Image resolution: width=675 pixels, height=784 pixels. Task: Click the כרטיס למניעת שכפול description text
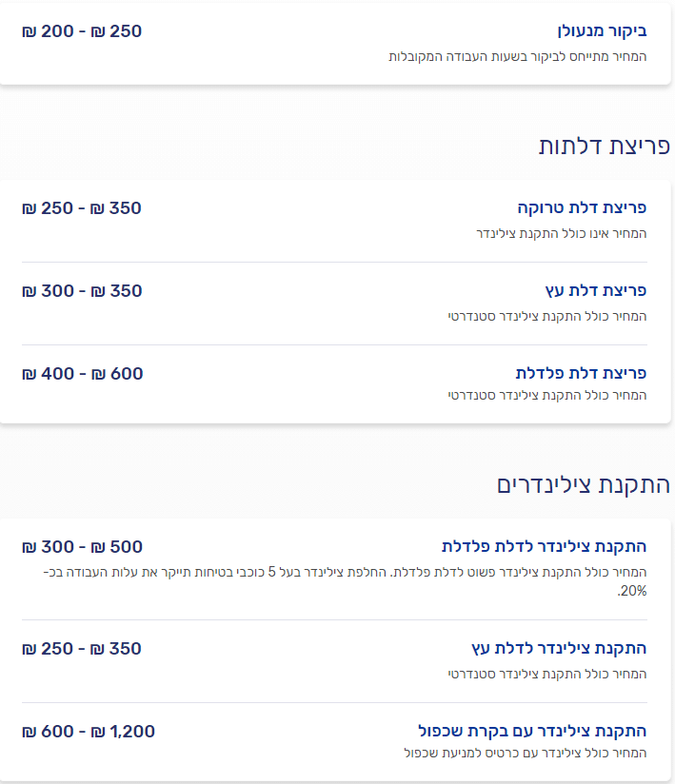(526, 753)
